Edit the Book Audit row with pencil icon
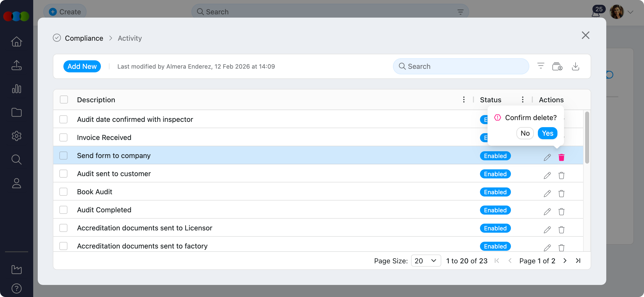 (x=547, y=193)
